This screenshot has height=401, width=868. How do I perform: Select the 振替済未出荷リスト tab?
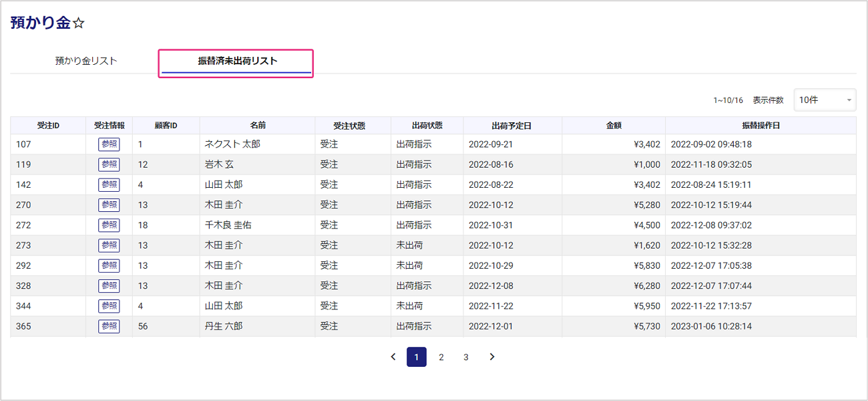click(237, 61)
